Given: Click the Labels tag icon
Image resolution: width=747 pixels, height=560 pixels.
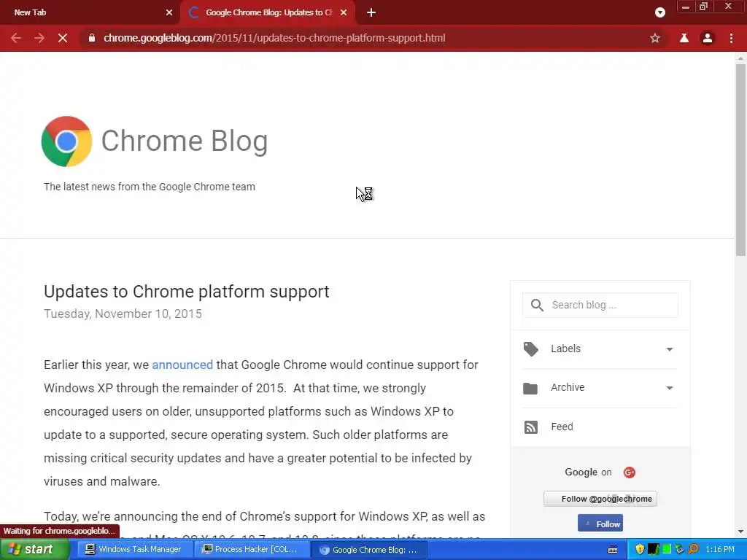Looking at the screenshot, I should 531,349.
